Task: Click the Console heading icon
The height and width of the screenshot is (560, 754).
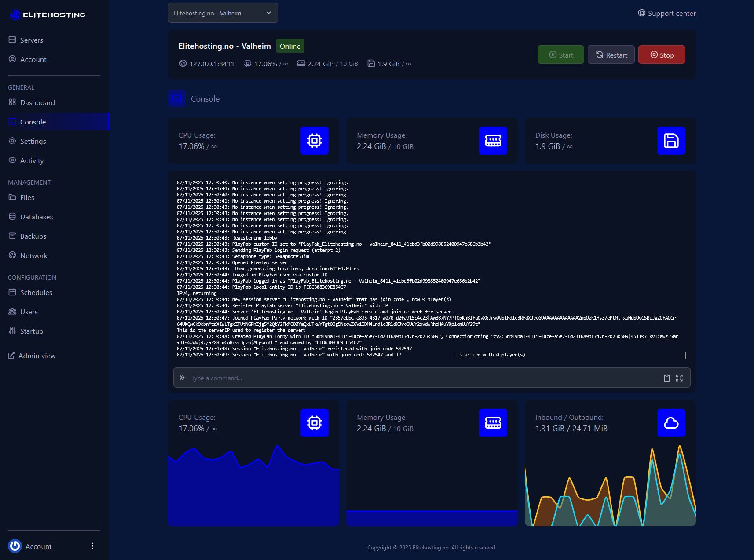Action: coord(177,98)
